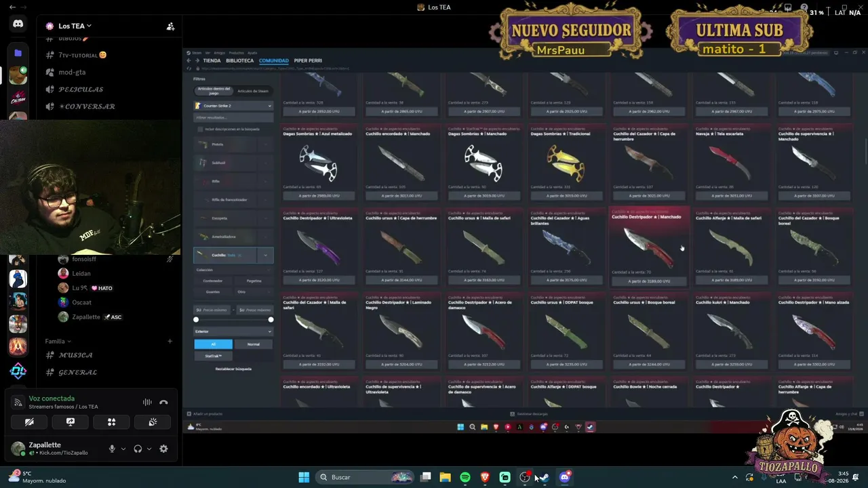Check 'Incluir descripciones en la búsqueda'

point(200,129)
